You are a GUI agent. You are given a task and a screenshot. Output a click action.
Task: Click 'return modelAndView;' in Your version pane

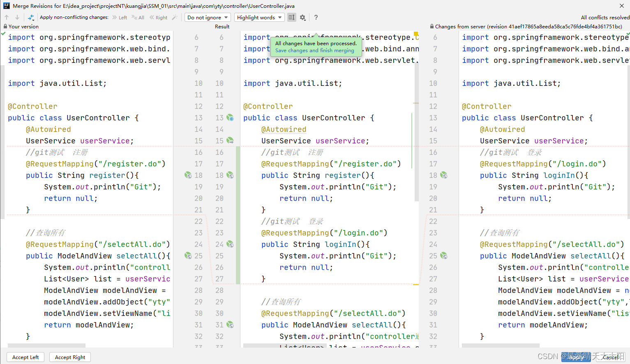(x=89, y=325)
